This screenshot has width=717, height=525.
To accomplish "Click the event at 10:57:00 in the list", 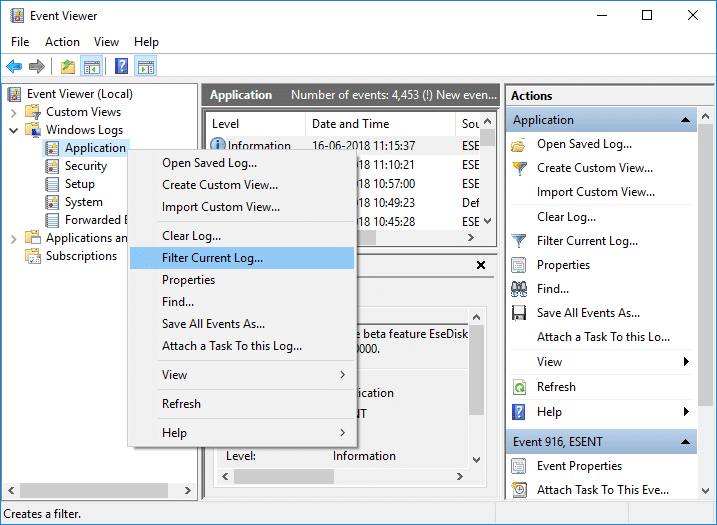I will coord(385,184).
